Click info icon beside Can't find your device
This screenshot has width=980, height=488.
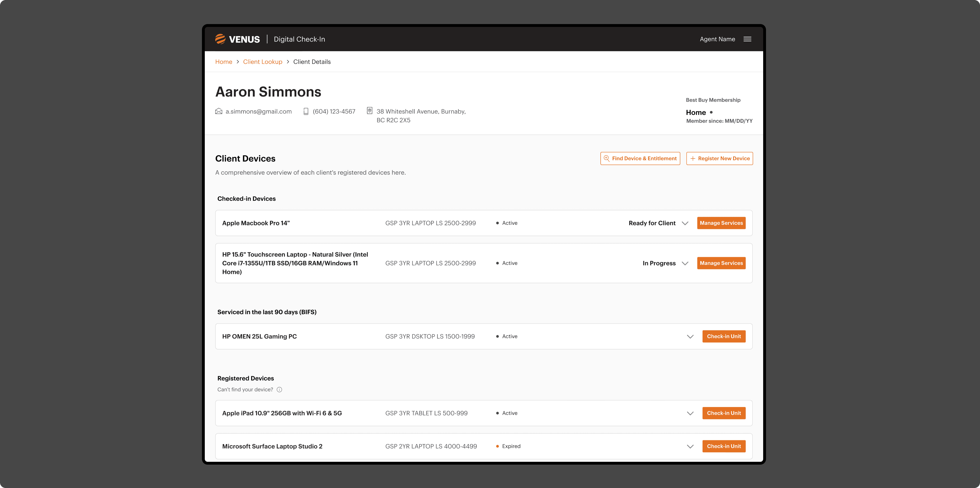coord(279,390)
